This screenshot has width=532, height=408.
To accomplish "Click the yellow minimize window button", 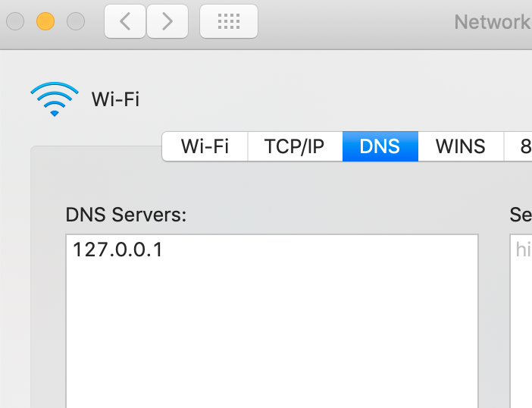I will click(45, 21).
